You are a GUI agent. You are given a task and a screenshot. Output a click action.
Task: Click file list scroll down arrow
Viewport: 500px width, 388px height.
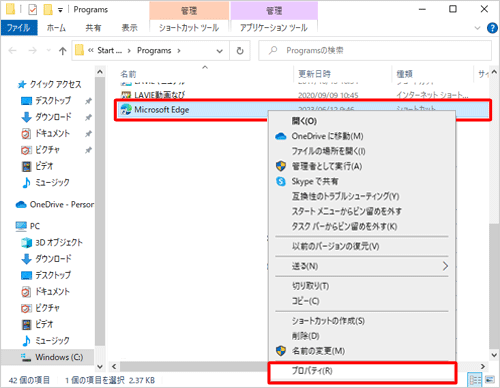(494, 355)
